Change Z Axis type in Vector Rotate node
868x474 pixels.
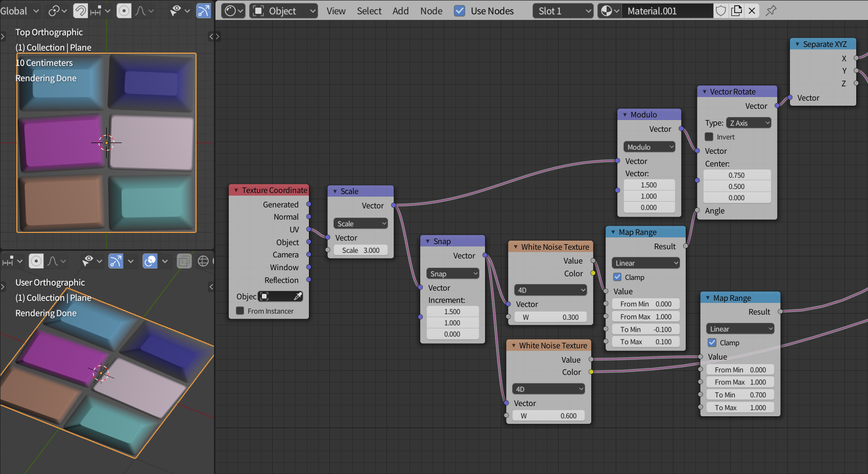(748, 123)
